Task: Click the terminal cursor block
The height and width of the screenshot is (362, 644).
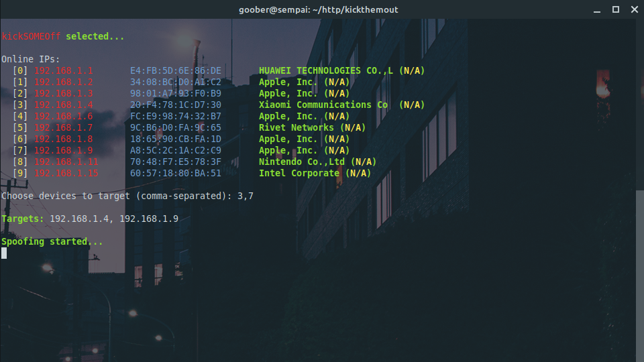Action: (x=4, y=253)
